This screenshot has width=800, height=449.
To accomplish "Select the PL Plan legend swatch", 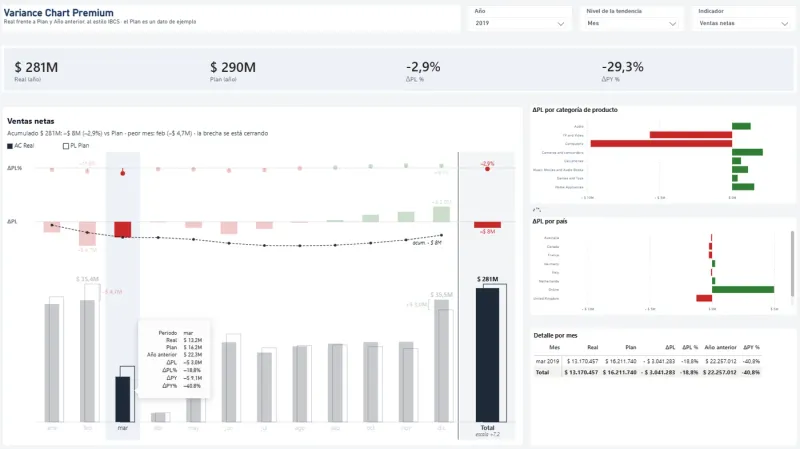I will point(66,146).
